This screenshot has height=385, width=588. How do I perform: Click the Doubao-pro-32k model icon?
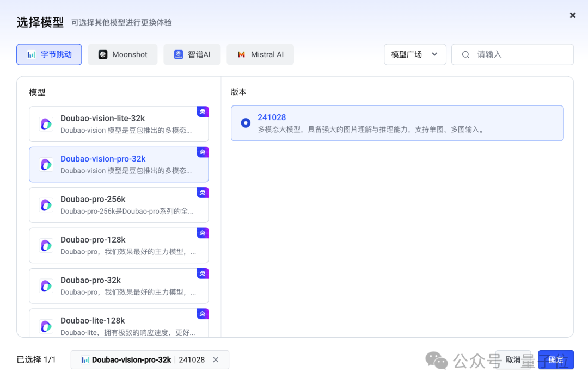click(46, 285)
